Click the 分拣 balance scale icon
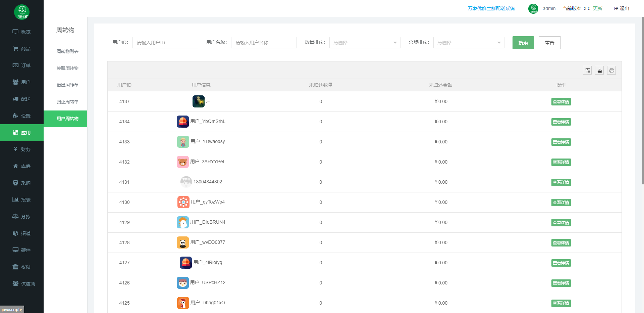 tap(15, 216)
